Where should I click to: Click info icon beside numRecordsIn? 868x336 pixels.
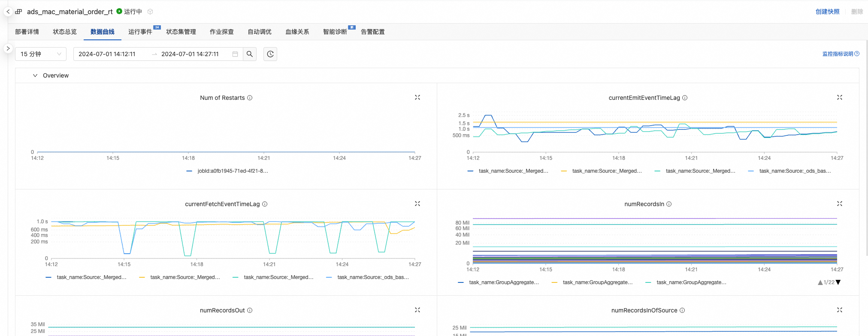pyautogui.click(x=669, y=204)
